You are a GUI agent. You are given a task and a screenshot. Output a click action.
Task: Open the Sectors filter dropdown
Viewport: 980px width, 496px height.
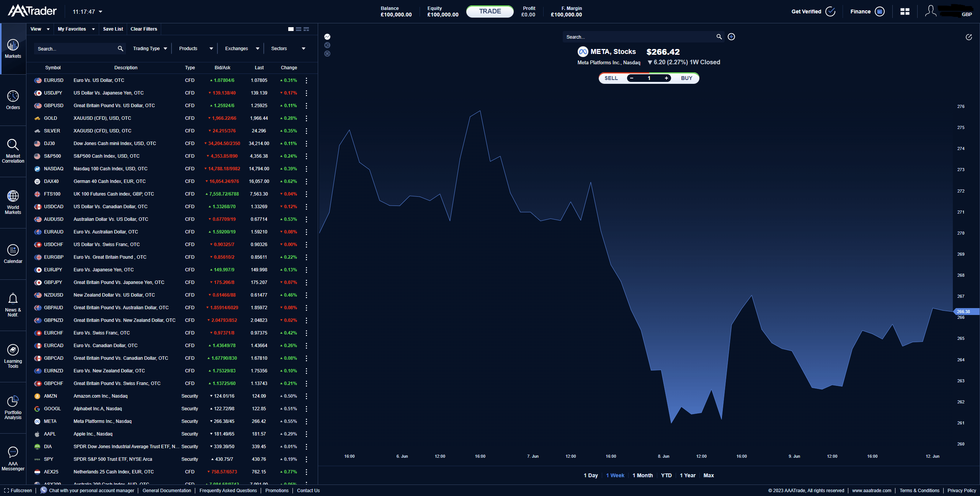(288, 49)
